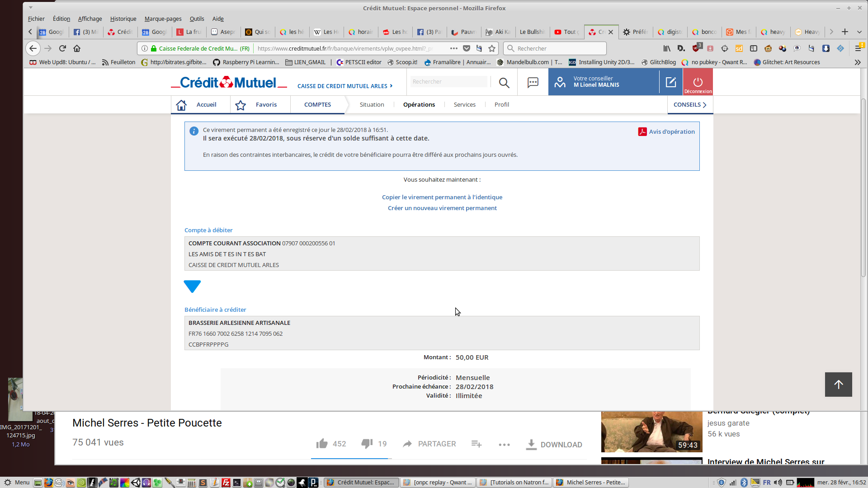Dislike the Michel Serres video
This screenshot has height=488, width=868.
[367, 444]
